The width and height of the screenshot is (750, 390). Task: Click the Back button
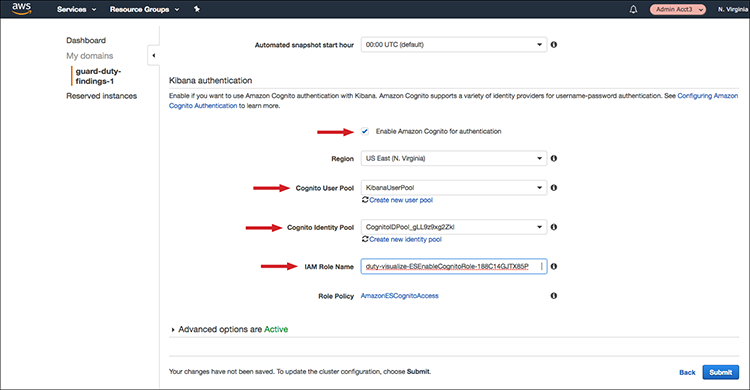687,372
